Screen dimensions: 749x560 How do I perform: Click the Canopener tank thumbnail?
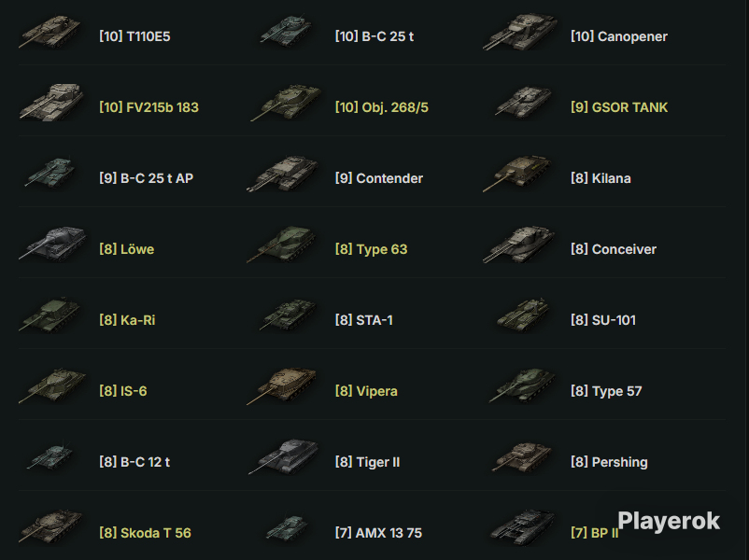click(519, 32)
